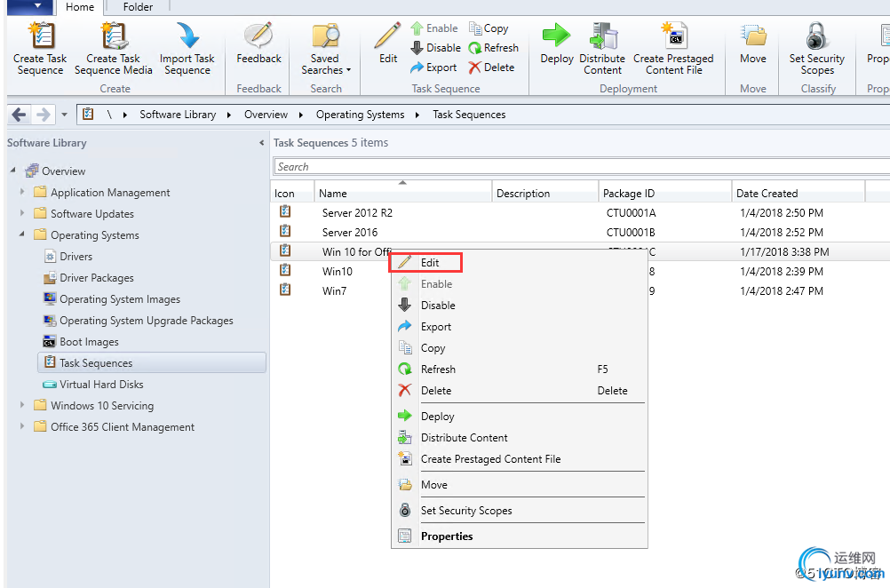Image resolution: width=890 pixels, height=588 pixels.
Task: Click ribbon Create Prestaged Content File
Action: [x=674, y=49]
